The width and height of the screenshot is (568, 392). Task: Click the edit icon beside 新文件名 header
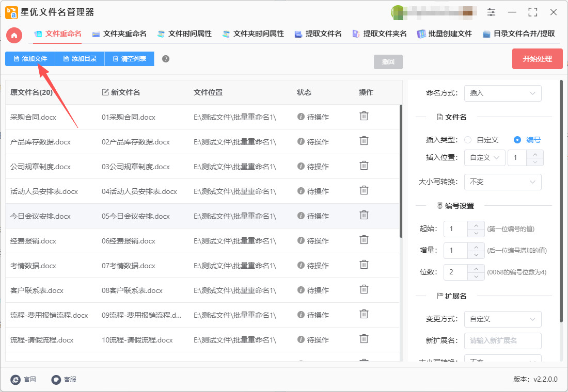[105, 92]
